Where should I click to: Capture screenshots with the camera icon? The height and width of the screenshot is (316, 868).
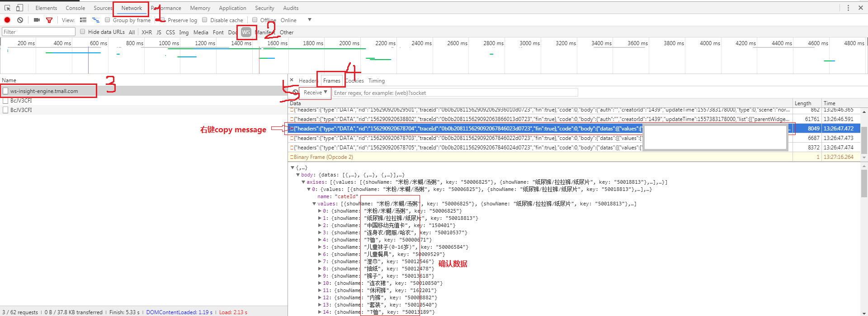(37, 20)
